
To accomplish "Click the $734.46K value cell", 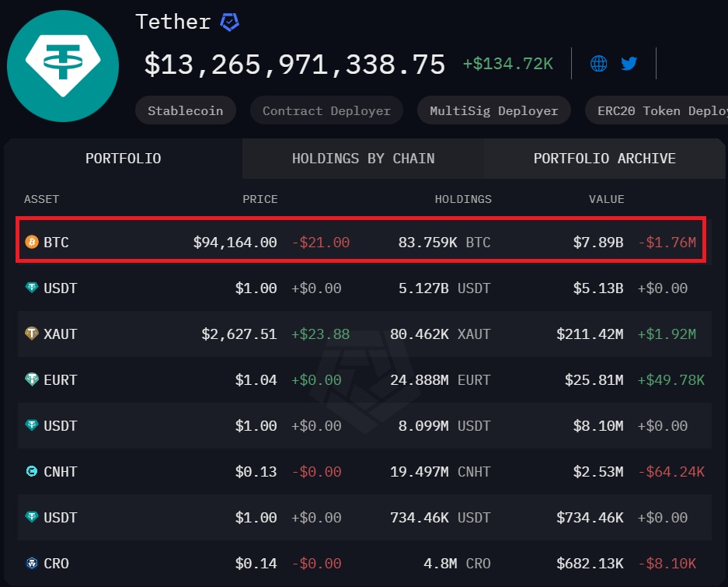I will [590, 517].
